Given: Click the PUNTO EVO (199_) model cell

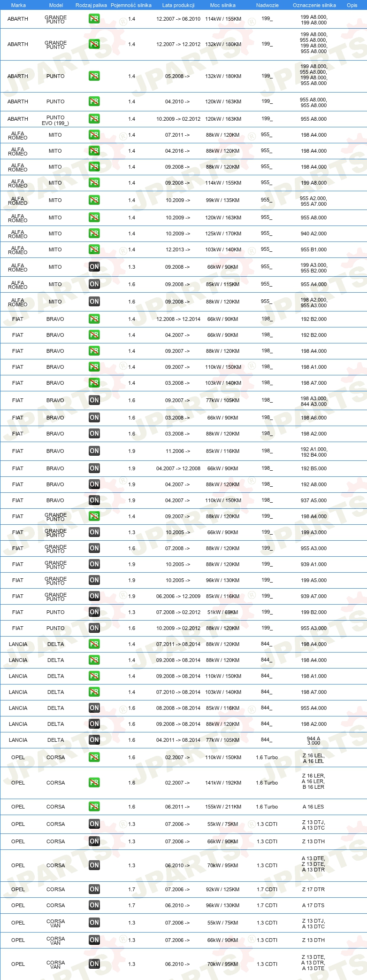Looking at the screenshot, I should coord(55,120).
